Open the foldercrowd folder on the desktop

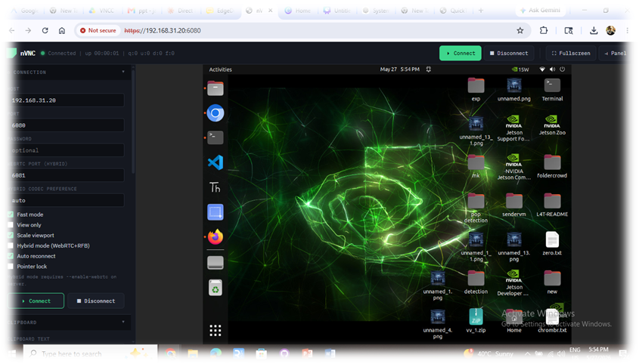click(552, 167)
